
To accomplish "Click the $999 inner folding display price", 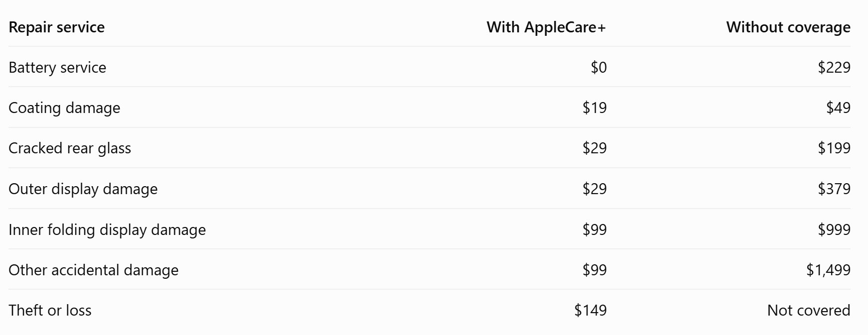I will point(834,230).
